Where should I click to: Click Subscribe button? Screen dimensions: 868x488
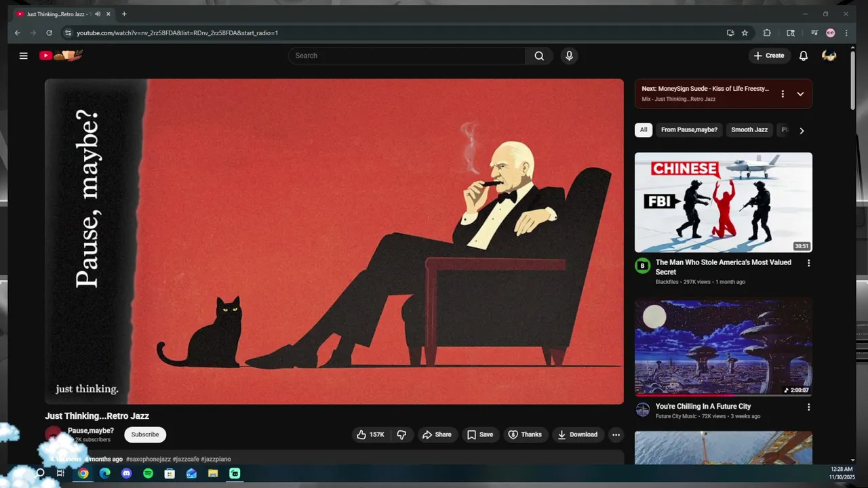tap(145, 434)
